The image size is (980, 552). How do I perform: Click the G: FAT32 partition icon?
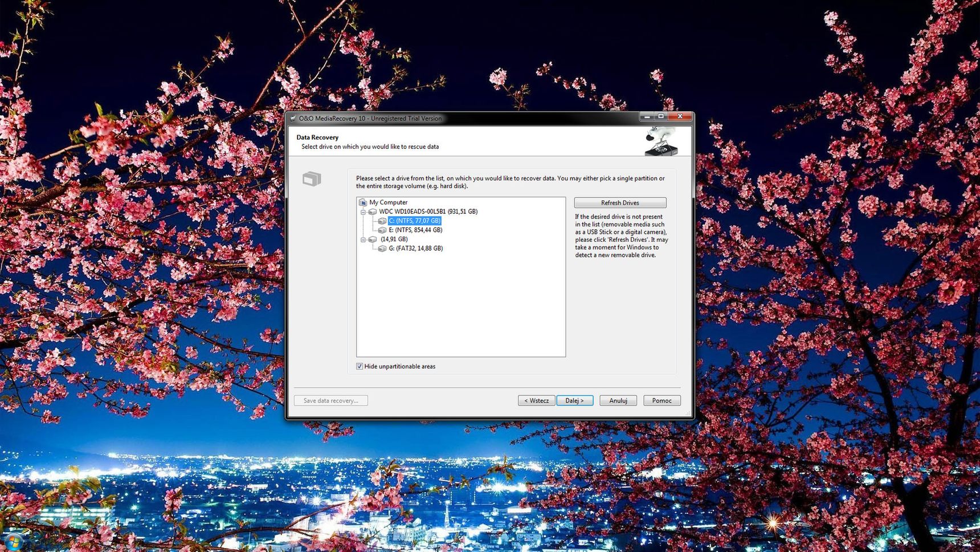click(x=382, y=249)
